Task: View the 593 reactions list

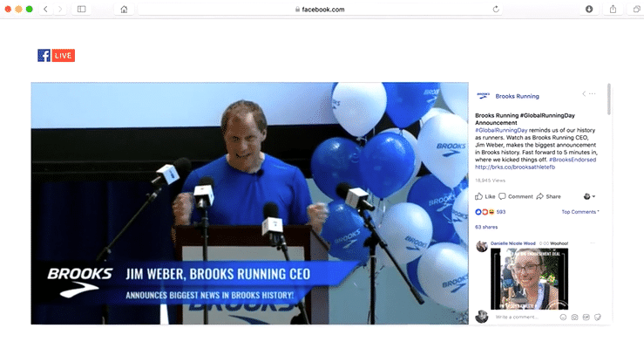Action: pos(491,212)
